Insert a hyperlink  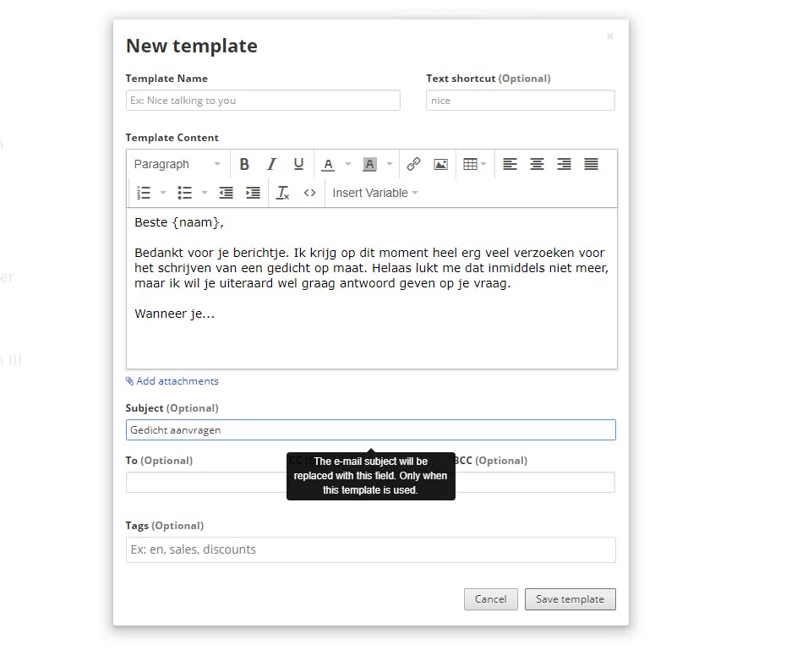(413, 164)
